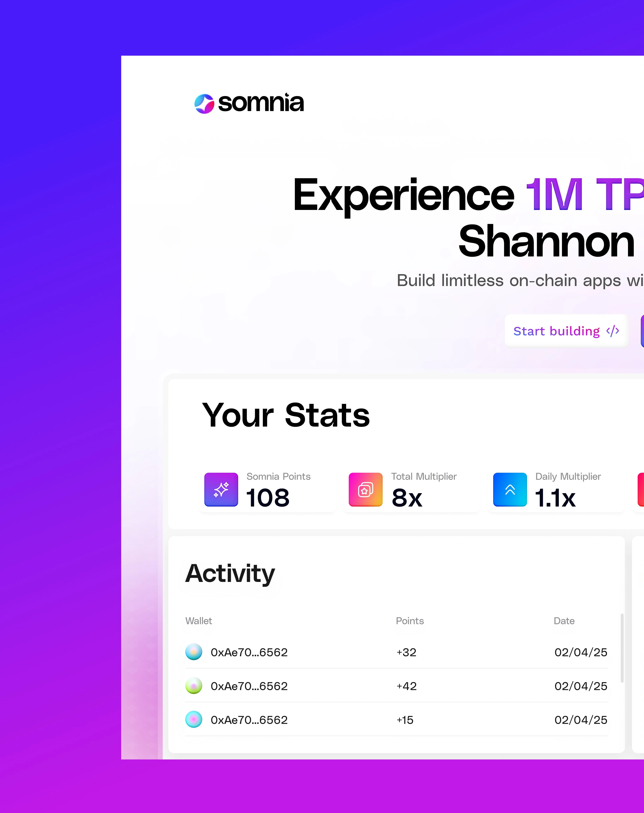
Task: Click the Daily Multiplier blue arrows icon
Action: click(x=510, y=489)
